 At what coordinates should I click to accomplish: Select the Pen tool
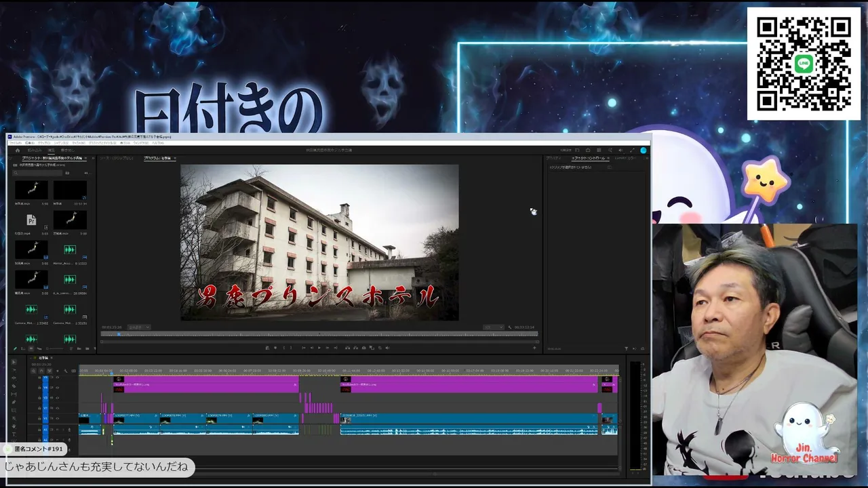click(14, 403)
